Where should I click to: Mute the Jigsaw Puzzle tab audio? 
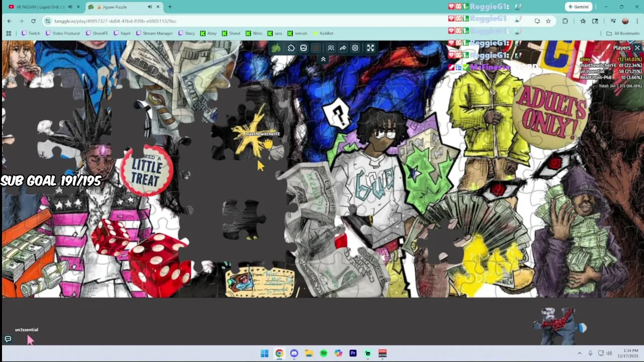[x=150, y=7]
